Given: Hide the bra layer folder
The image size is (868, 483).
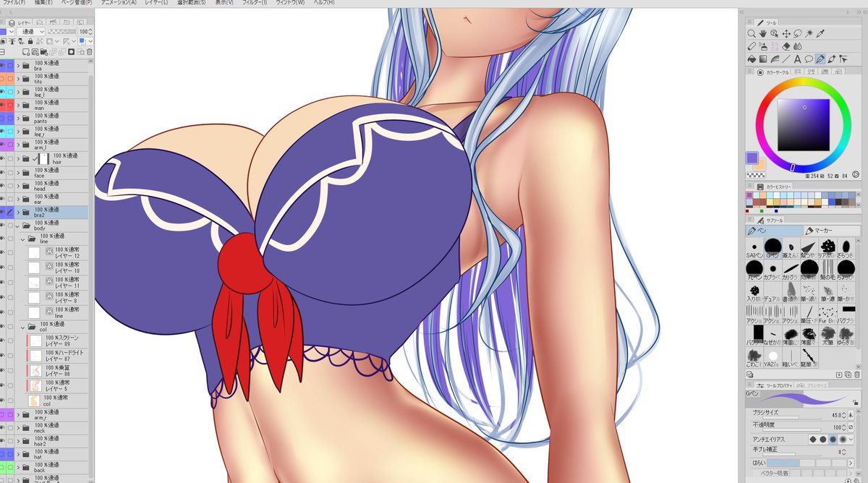Looking at the screenshot, I should pos(3,66).
